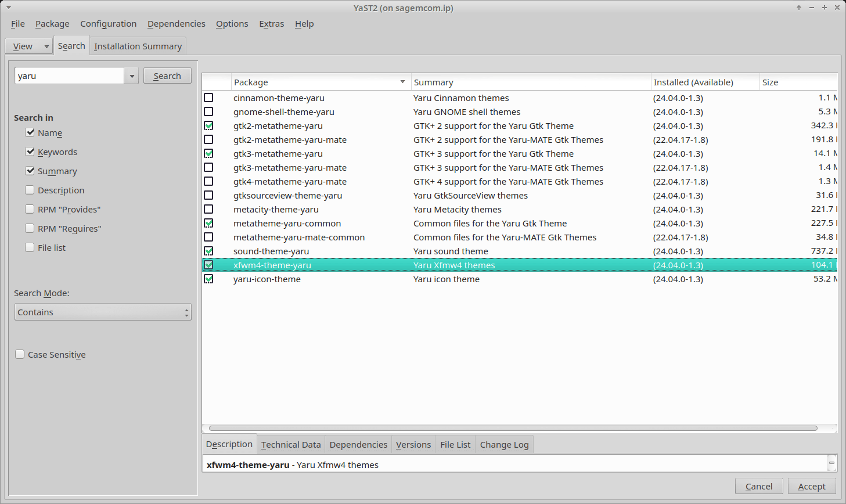This screenshot has height=504, width=846.
Task: Click the Search button
Action: coord(167,76)
